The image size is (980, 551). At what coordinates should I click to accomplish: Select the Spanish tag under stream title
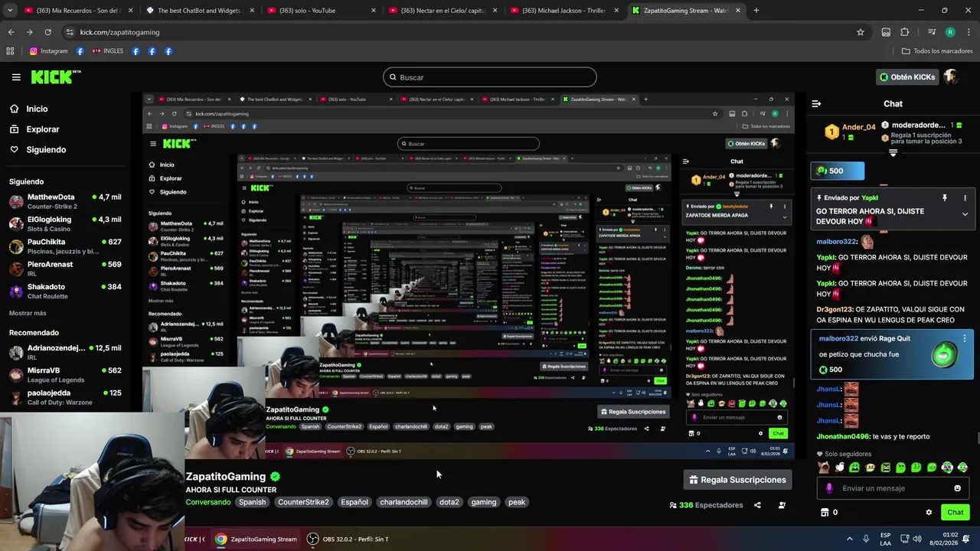click(x=252, y=502)
